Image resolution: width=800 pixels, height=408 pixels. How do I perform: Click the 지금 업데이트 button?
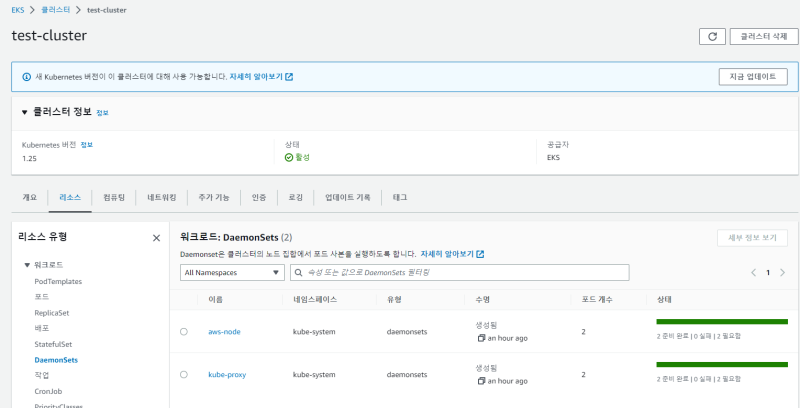(x=753, y=76)
